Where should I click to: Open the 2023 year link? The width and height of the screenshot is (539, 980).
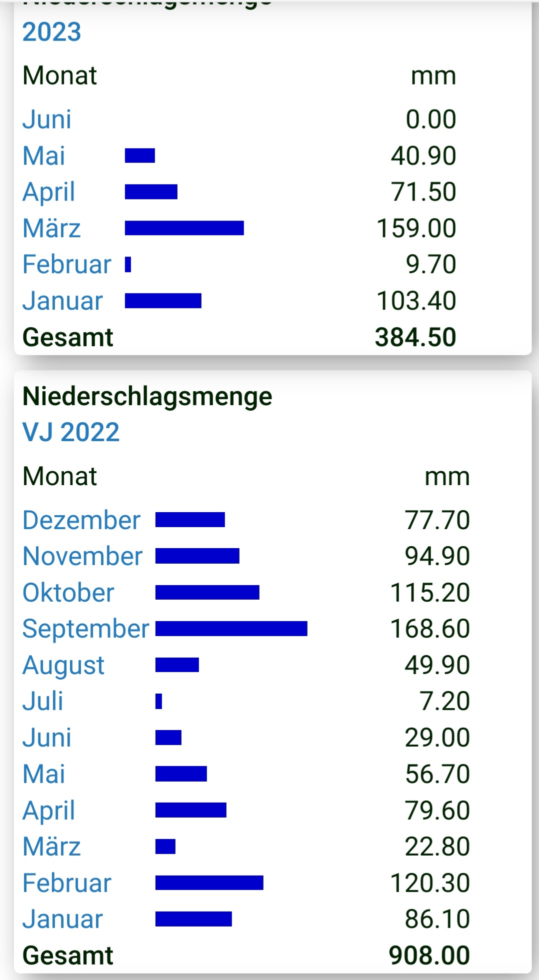pos(51,32)
